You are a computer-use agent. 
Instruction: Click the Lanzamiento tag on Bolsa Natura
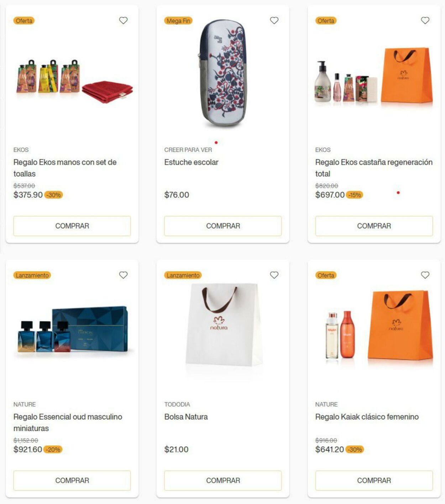point(183,275)
